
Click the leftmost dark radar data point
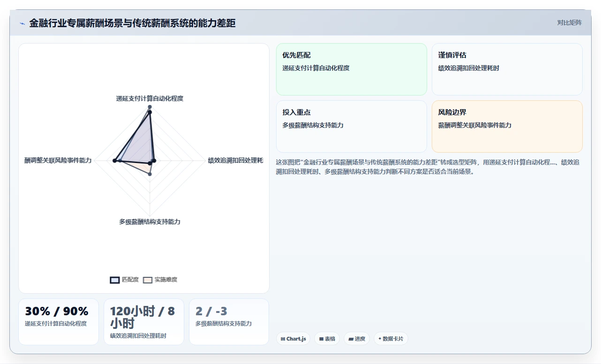[x=114, y=161]
